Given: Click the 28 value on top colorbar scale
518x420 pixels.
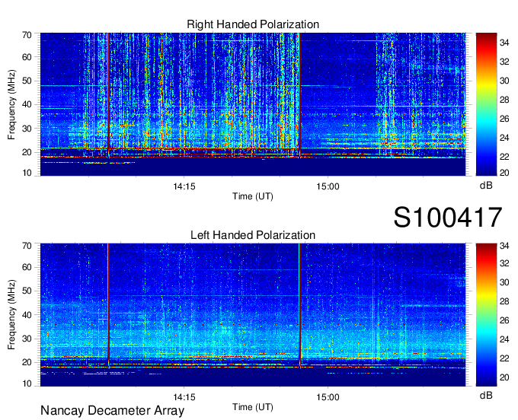Looking at the screenshot, I should tap(504, 100).
